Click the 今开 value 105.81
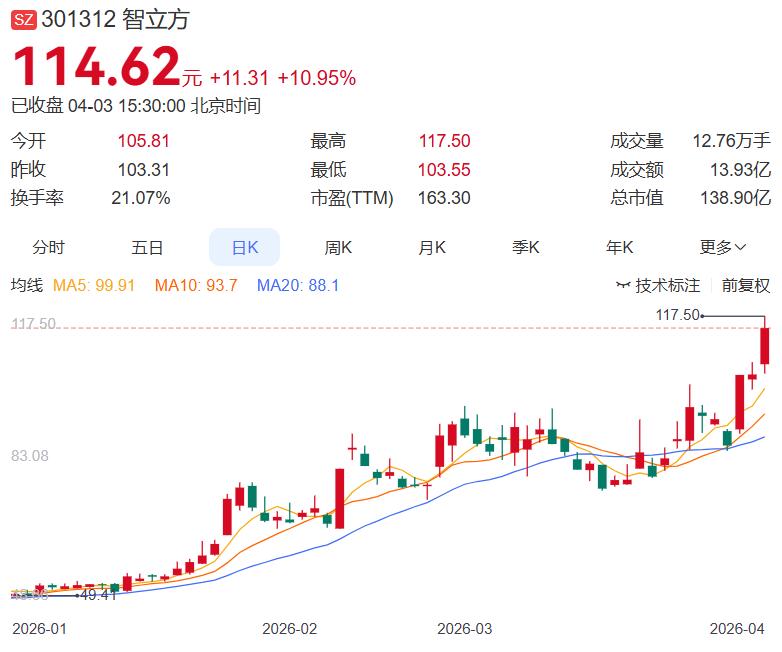 (x=144, y=141)
